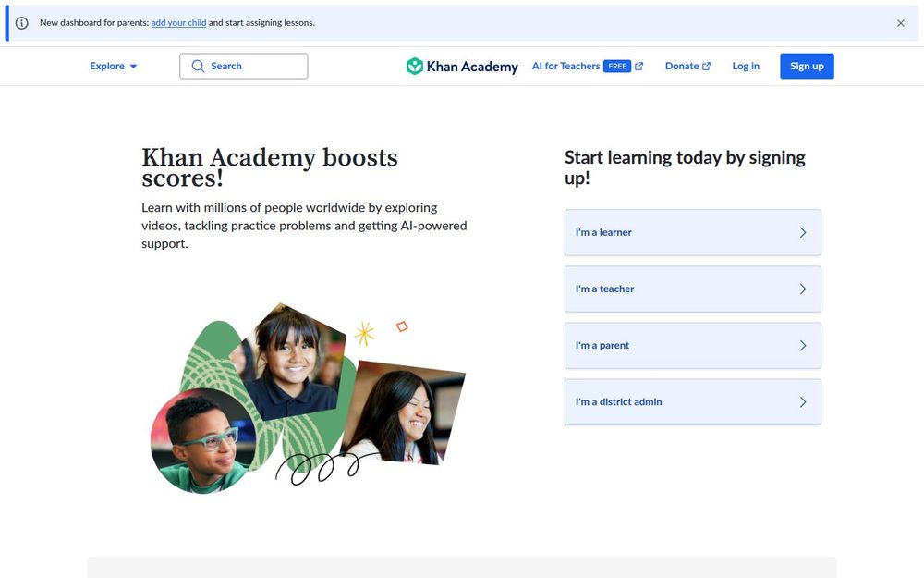Click the magnifying glass search icon
This screenshot has height=578, width=924.
[198, 66]
